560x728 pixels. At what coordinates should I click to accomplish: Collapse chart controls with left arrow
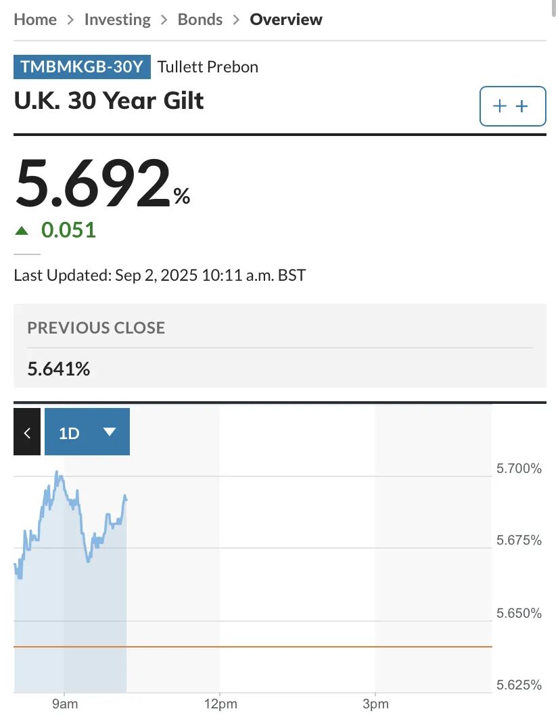pyautogui.click(x=27, y=432)
